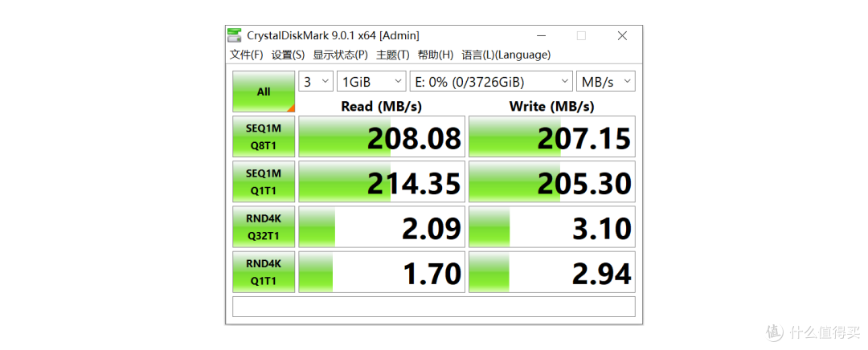
Task: Open the unit dropdown showing MB/s
Action: [606, 82]
